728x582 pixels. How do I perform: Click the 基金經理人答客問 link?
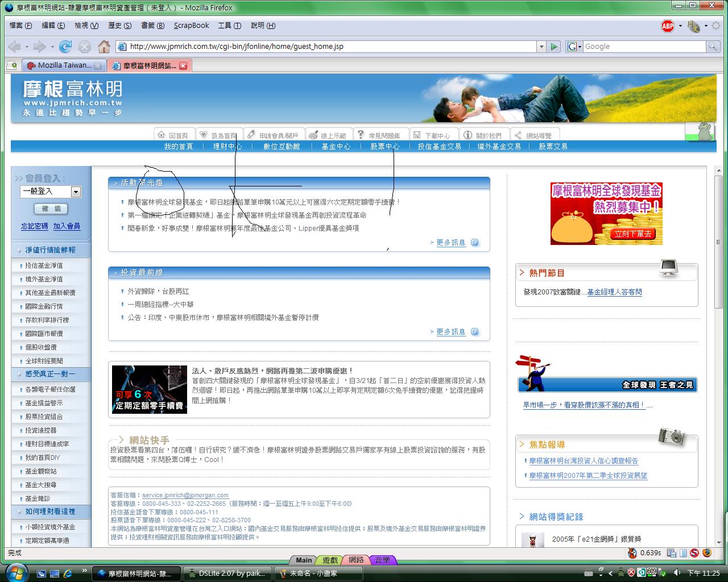(614, 292)
